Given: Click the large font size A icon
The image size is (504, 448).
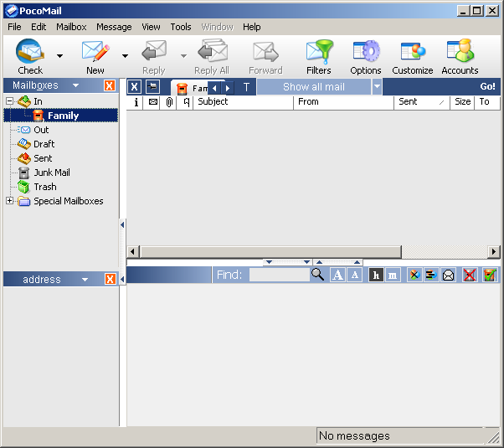Looking at the screenshot, I should pyautogui.click(x=337, y=275).
